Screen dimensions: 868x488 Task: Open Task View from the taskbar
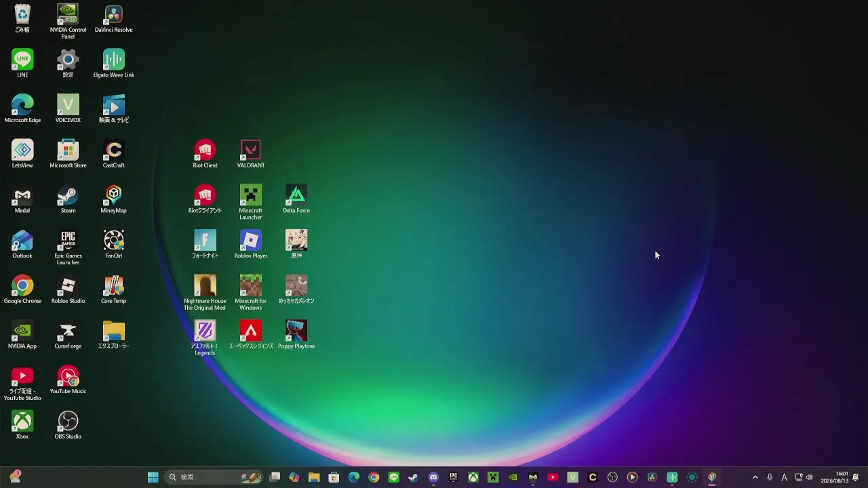tap(275, 477)
